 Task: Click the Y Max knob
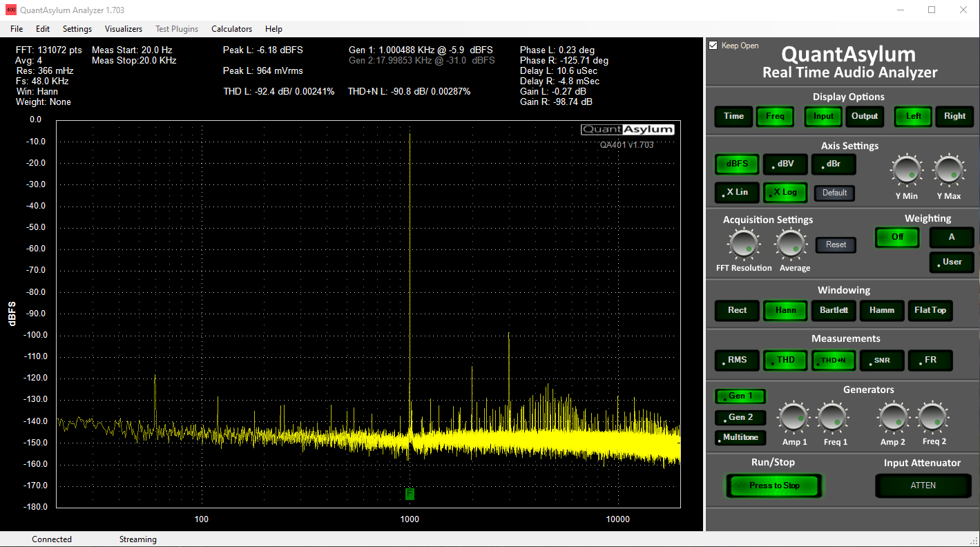click(x=948, y=171)
